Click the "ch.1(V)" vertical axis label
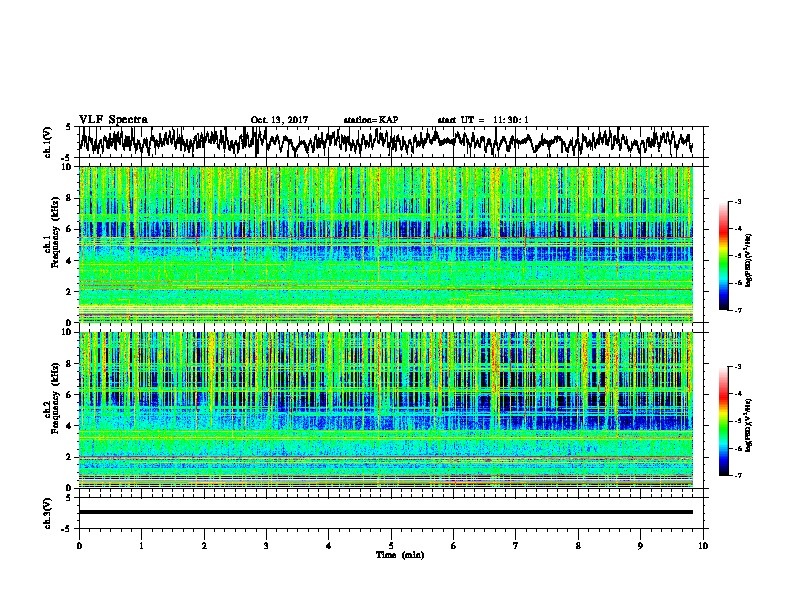This screenshot has height=612, width=792. point(48,142)
